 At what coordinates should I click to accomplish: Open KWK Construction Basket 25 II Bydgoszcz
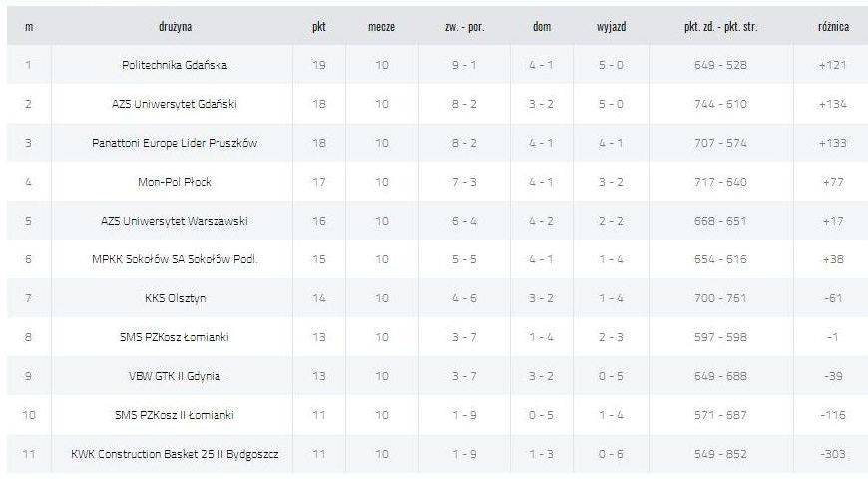175,454
